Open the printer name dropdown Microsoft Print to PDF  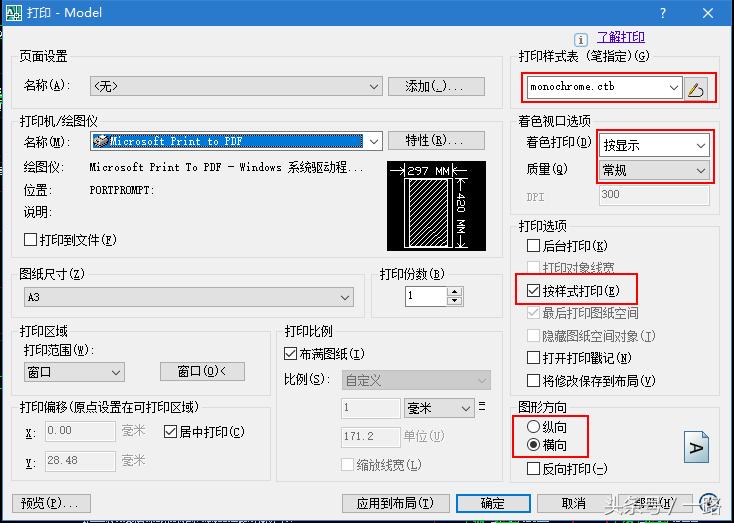tap(236, 141)
